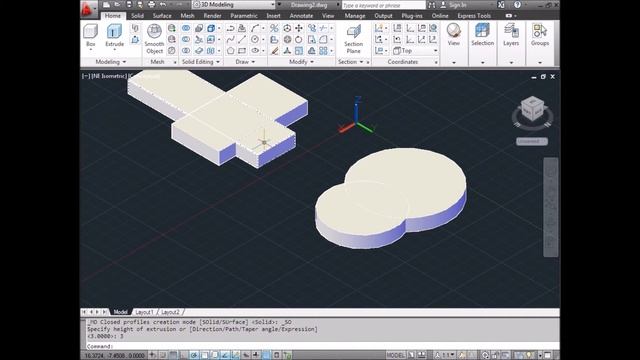The image size is (640, 360).
Task: Toggle Grid display in status bar
Action: coord(173,355)
